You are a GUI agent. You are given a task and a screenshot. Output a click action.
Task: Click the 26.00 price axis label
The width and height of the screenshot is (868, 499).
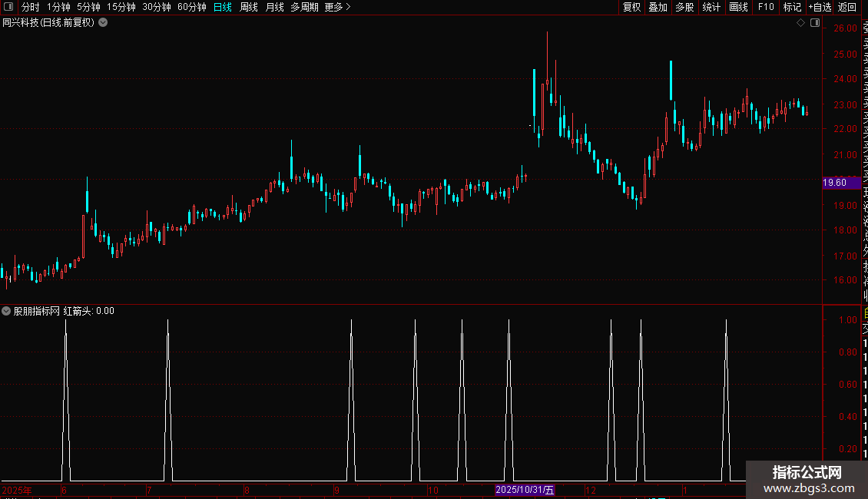[845, 28]
